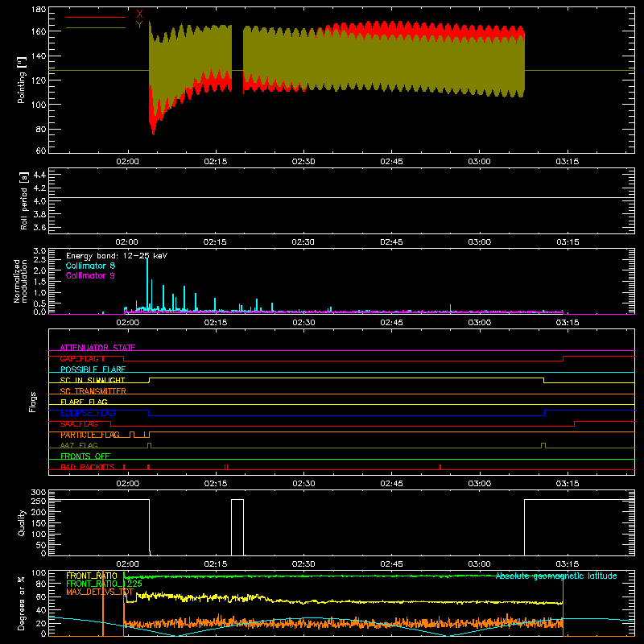Click the 'Degrees or %' axis title
The image size is (644, 644).
[x=22, y=603]
